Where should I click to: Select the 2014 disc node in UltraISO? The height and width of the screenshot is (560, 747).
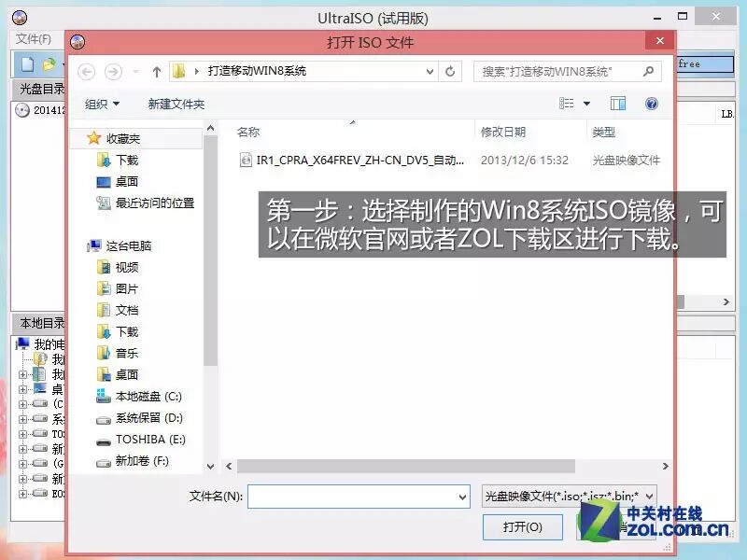40,110
